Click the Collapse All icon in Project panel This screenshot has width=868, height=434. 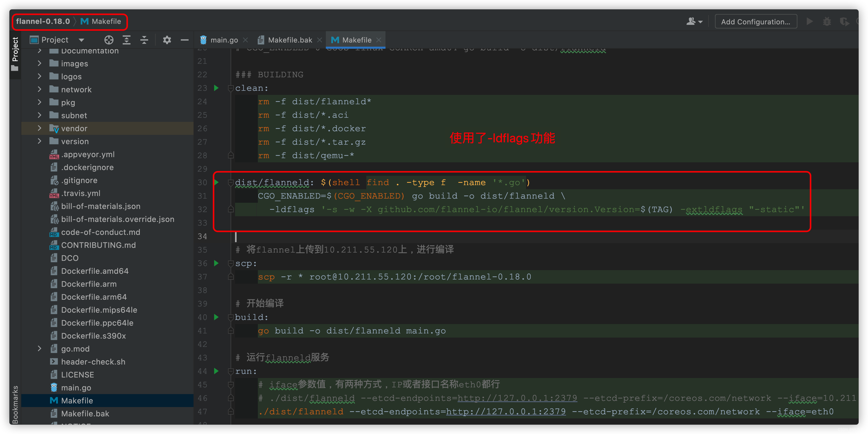coord(144,40)
